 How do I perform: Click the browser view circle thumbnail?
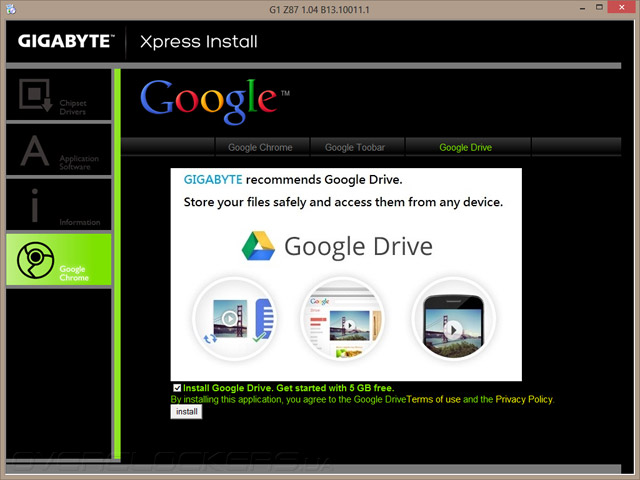tap(343, 319)
